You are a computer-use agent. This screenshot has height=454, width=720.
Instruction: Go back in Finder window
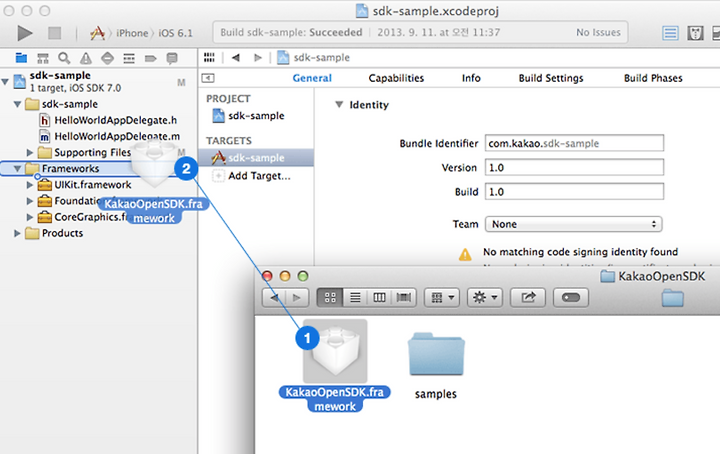[x=274, y=298]
